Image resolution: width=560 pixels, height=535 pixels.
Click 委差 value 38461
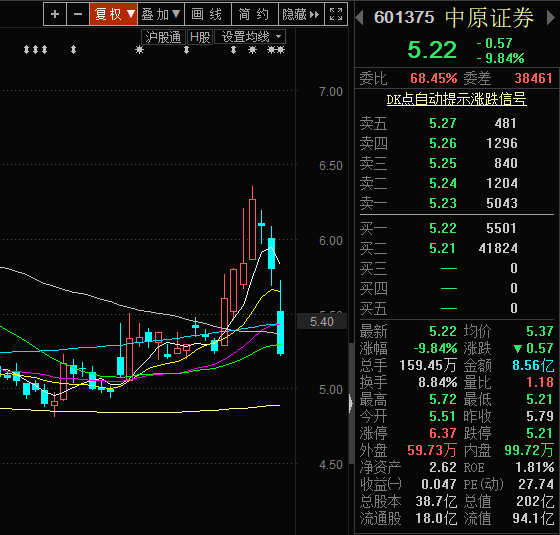point(534,78)
